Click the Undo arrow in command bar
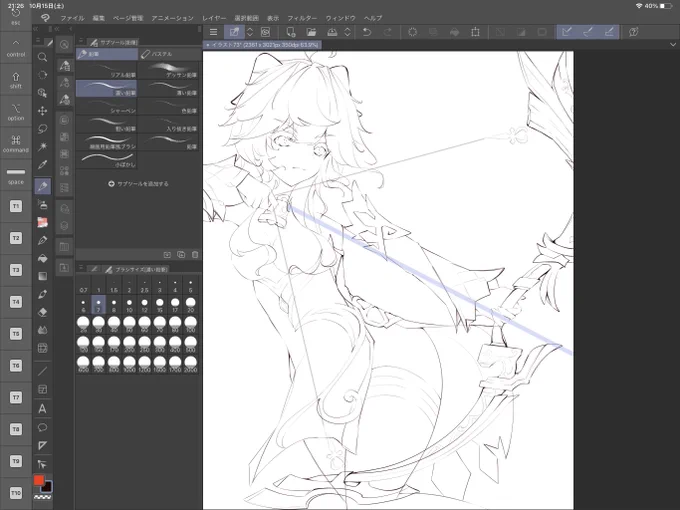The width and height of the screenshot is (680, 510). click(367, 32)
